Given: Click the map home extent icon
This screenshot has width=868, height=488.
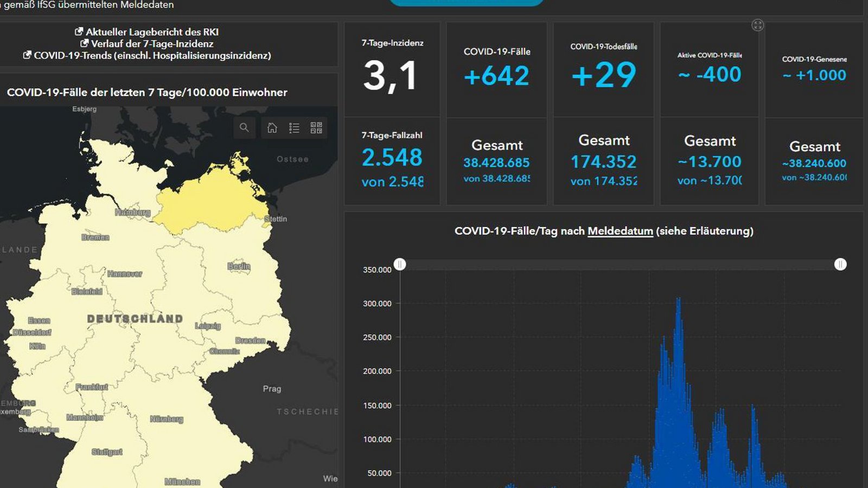Looking at the screenshot, I should coord(272,128).
